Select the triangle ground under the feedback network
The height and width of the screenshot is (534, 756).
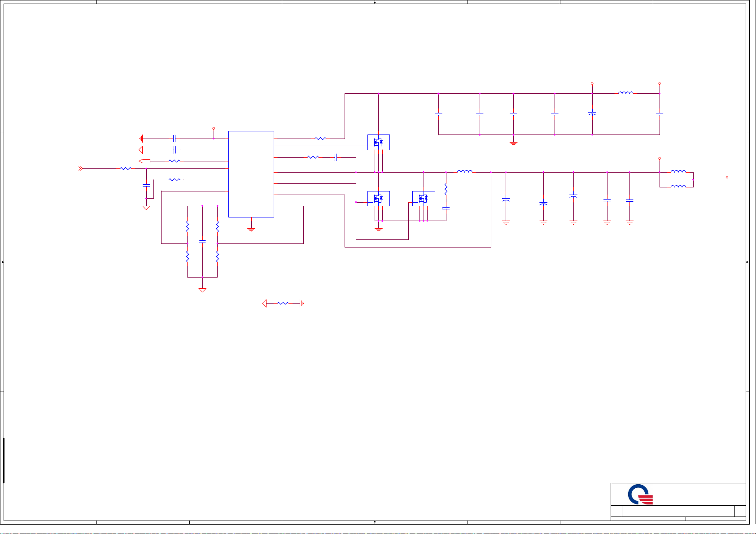(x=202, y=290)
